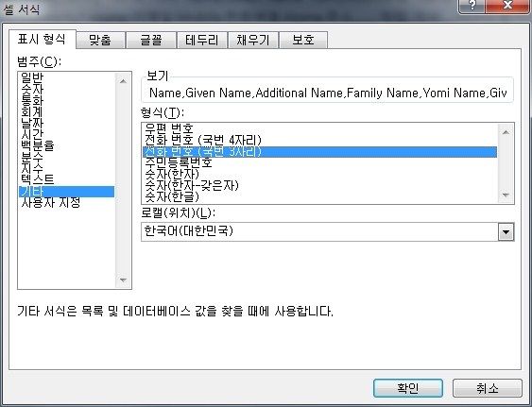Close the 셀 서식 dialog
The image size is (532, 407).
(507, 6)
